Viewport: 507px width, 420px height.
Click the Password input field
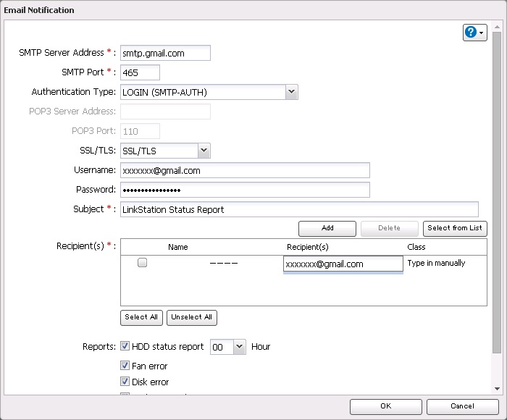pos(245,190)
